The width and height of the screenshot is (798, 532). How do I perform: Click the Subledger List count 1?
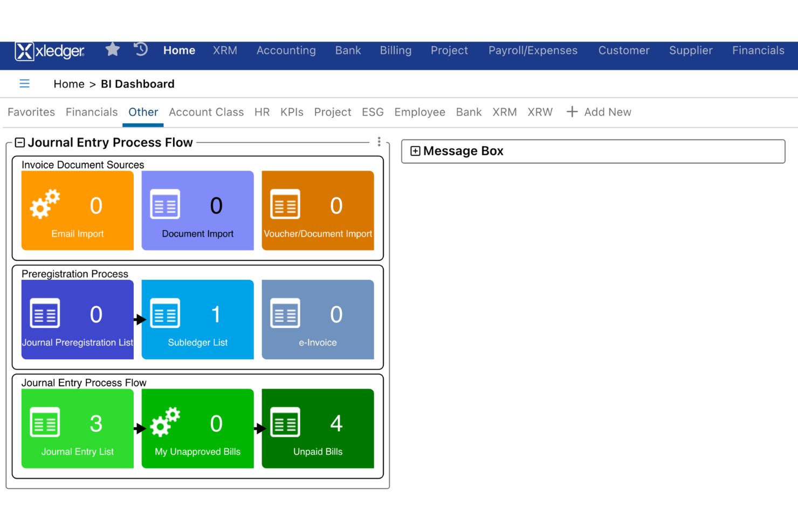click(216, 314)
